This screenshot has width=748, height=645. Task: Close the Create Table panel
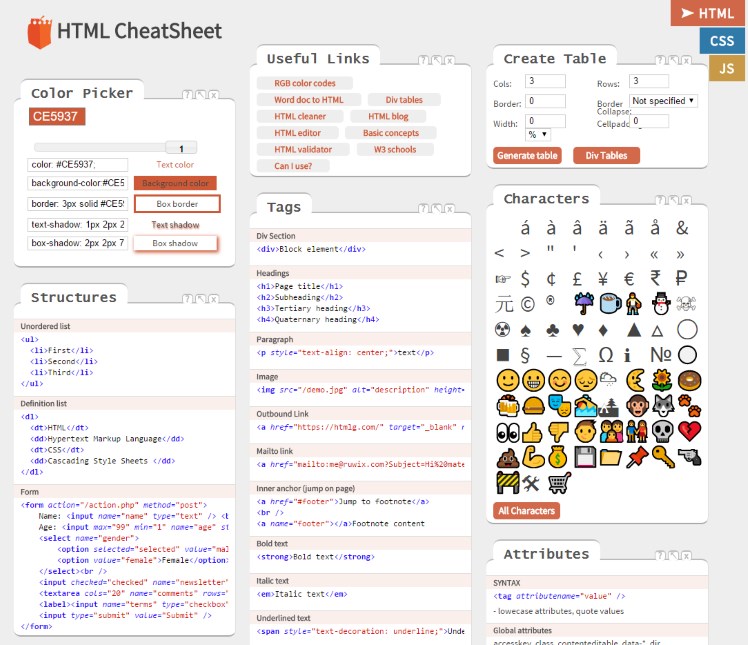tap(686, 60)
